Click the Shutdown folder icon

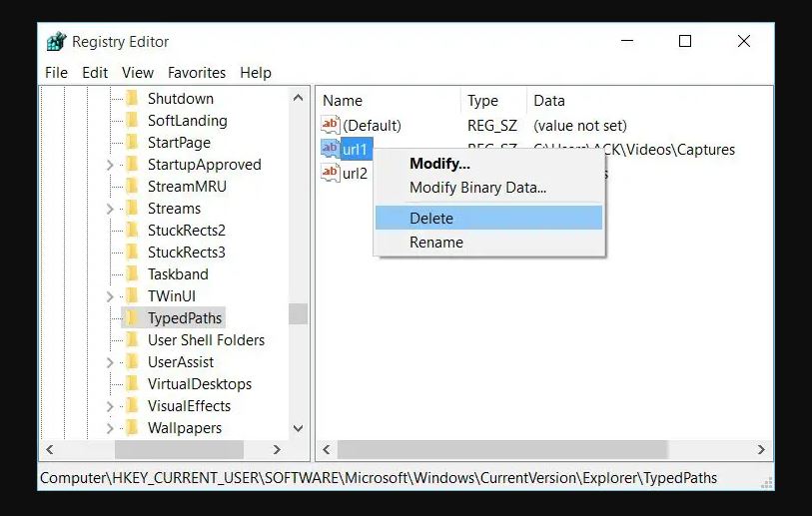(x=132, y=98)
